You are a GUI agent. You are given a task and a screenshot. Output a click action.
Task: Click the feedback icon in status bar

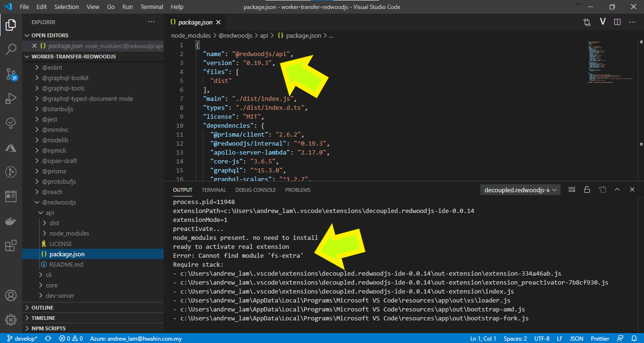coord(621,338)
